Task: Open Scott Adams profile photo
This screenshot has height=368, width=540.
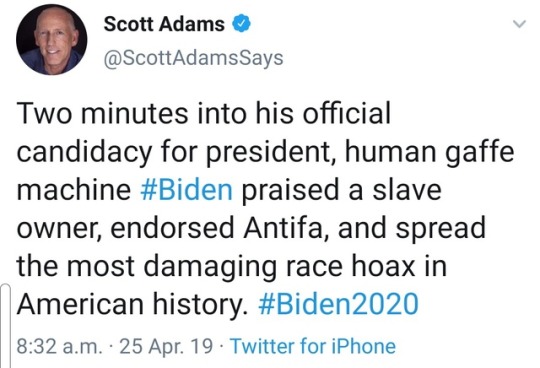Action: coord(52,40)
